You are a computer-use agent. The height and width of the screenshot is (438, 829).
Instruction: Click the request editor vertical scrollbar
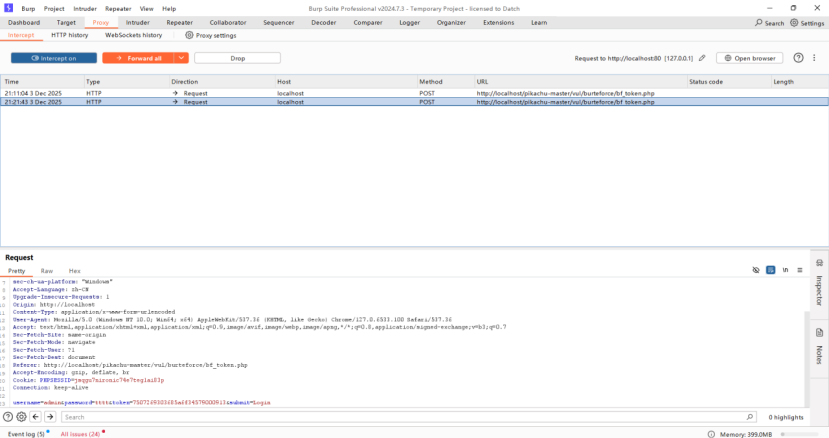[x=806, y=359]
